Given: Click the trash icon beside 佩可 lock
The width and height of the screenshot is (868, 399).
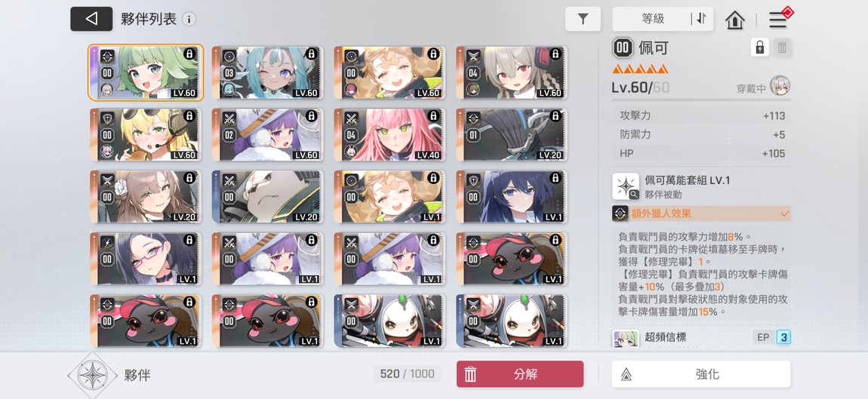Looking at the screenshot, I should 782,48.
